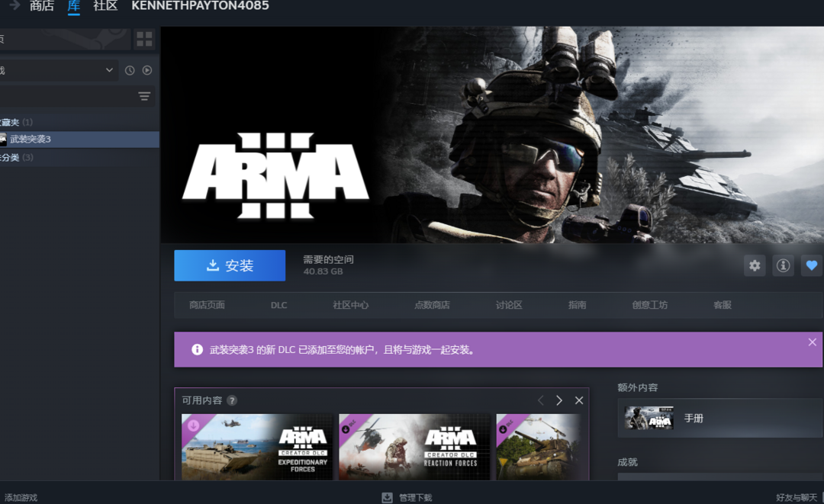Dismiss the purple DLC notification banner

[812, 342]
